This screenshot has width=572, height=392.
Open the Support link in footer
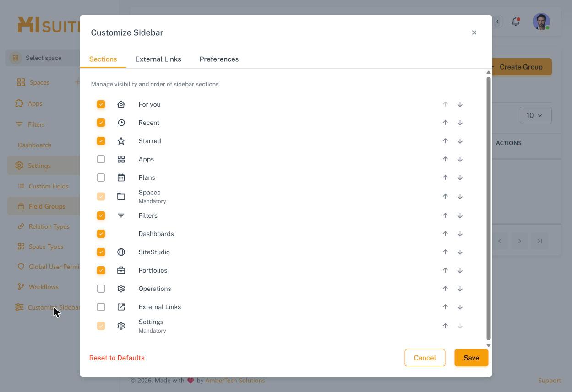pos(550,380)
